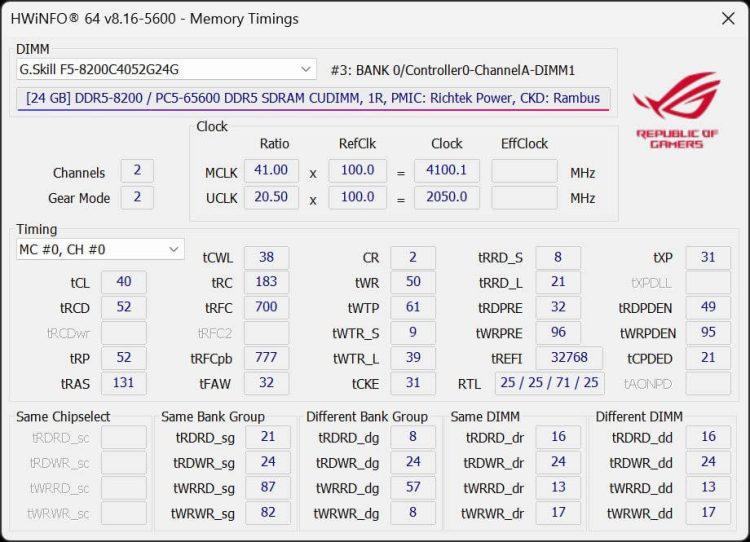Select the Gear Mode value box

137,198
